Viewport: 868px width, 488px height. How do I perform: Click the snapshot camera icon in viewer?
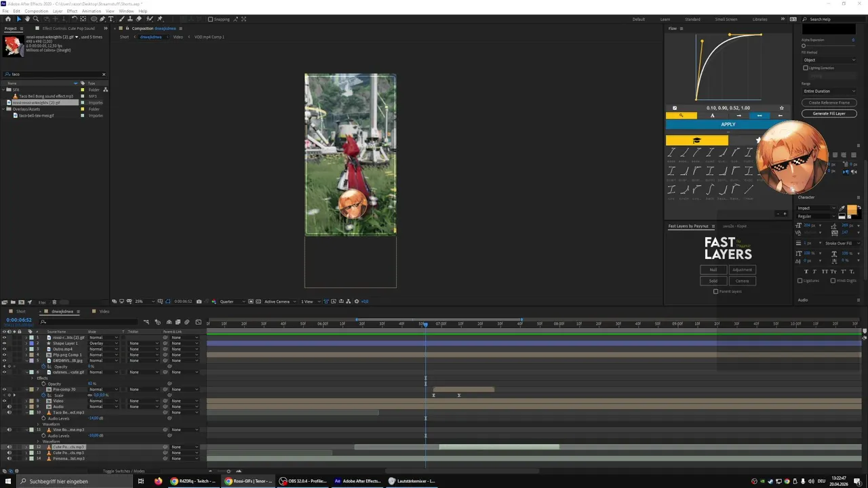click(x=199, y=301)
